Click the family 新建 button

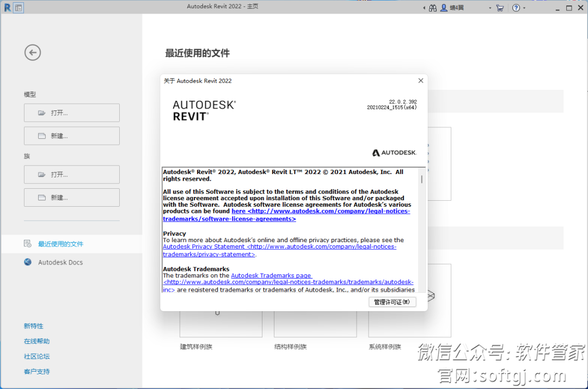click(71, 197)
